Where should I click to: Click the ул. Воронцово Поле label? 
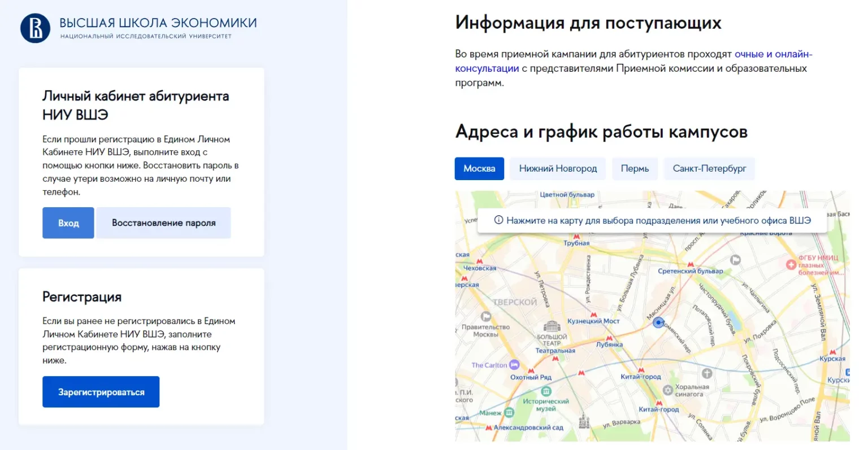tap(788, 409)
